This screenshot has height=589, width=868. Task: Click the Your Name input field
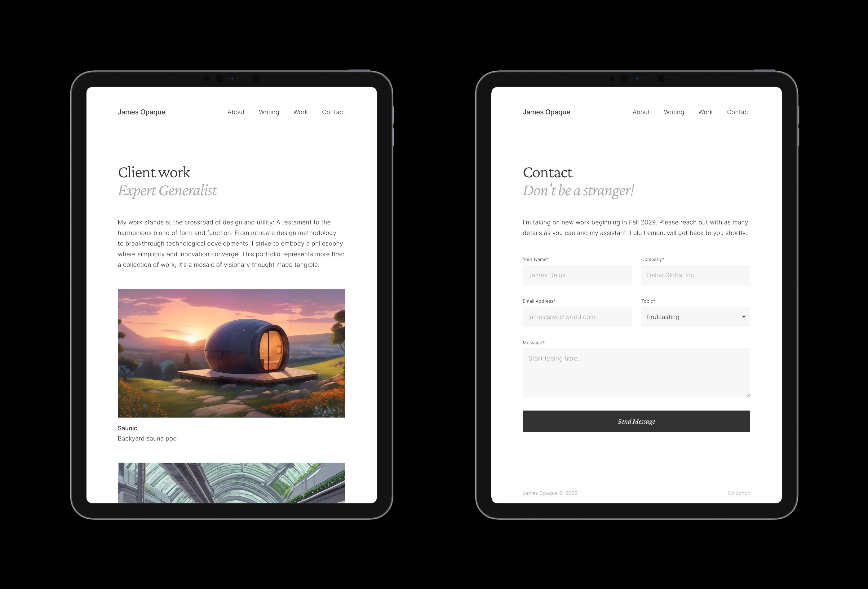pos(577,275)
